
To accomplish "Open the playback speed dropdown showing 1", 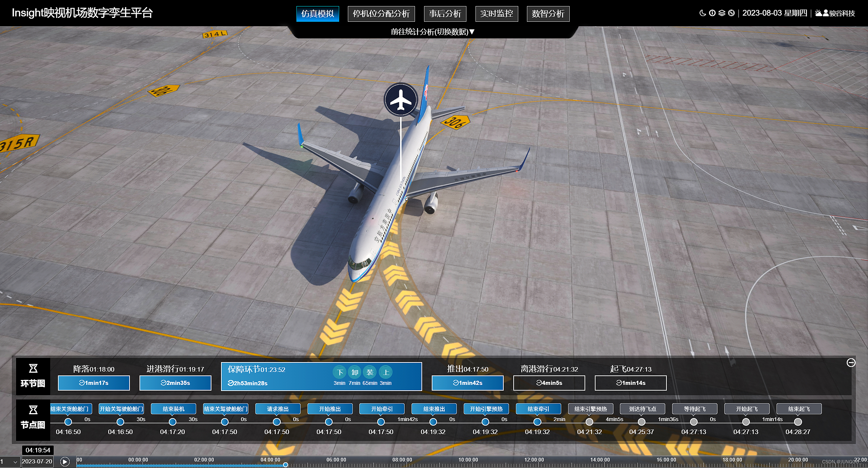I will pyautogui.click(x=10, y=462).
